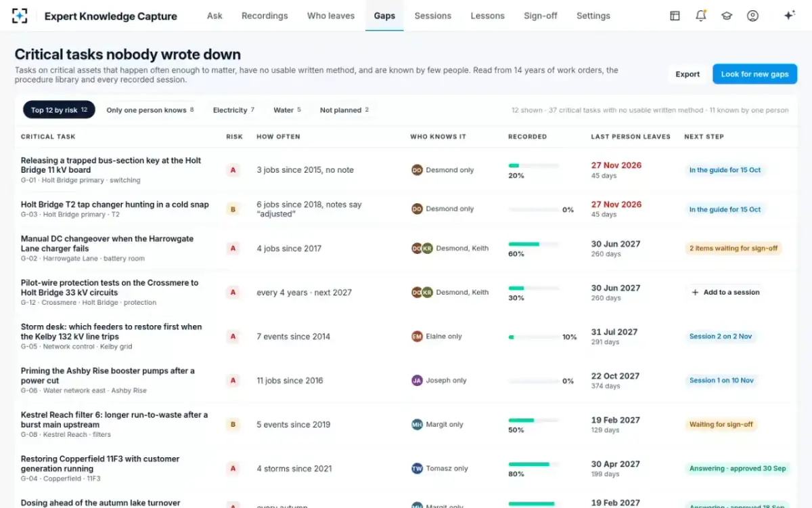The height and width of the screenshot is (508, 812).
Task: Click the 60% recorded progress bar
Action: click(x=533, y=244)
